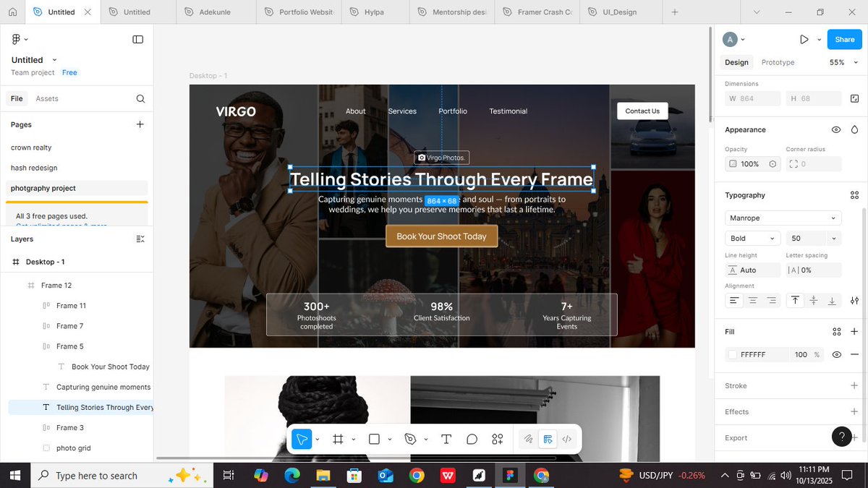The height and width of the screenshot is (488, 868).
Task: Select the Text tool
Action: tap(446, 439)
